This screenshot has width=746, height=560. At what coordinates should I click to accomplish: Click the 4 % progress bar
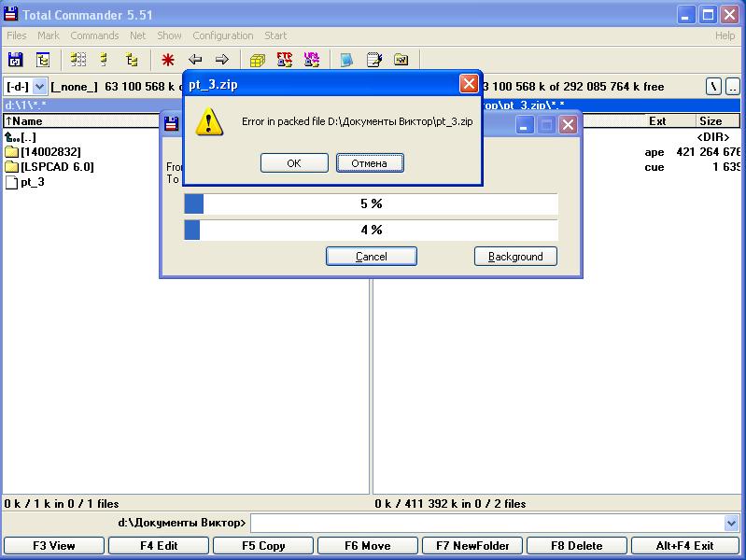coord(371,230)
